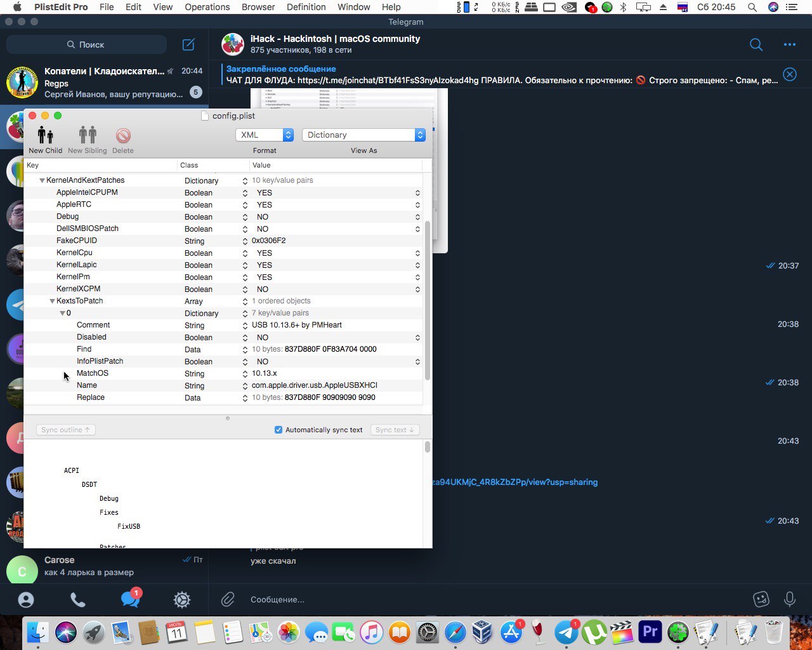Click the microphone voice message icon
This screenshot has width=812, height=650.
coord(790,599)
